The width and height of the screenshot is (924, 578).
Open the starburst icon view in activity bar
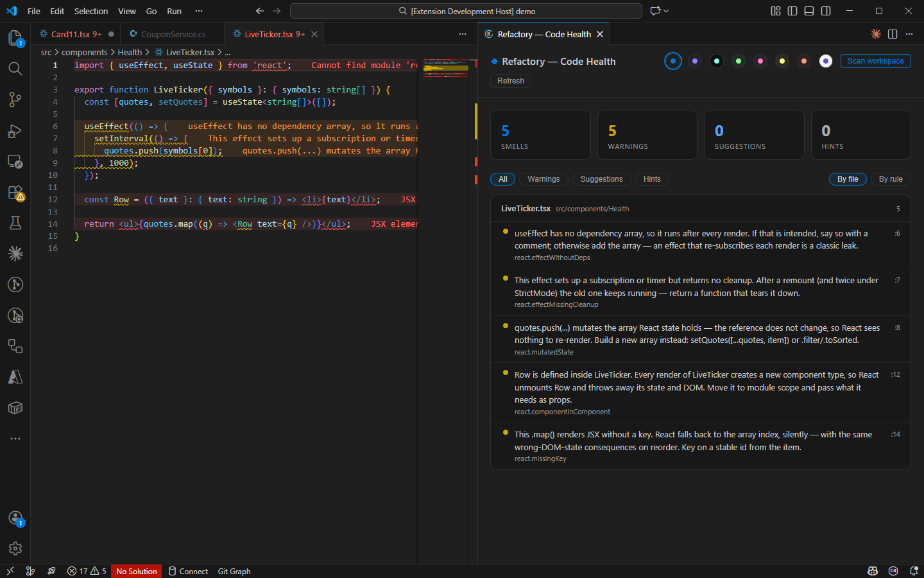point(15,254)
